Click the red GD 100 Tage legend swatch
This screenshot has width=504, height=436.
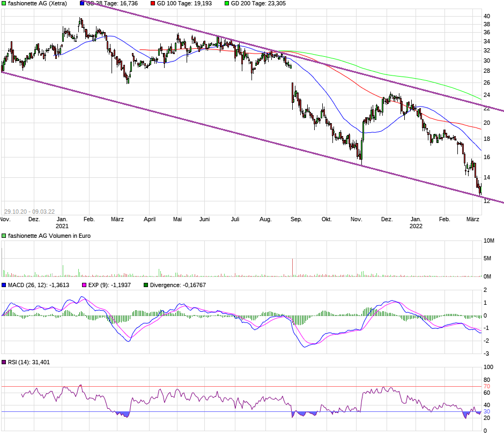[153, 4]
